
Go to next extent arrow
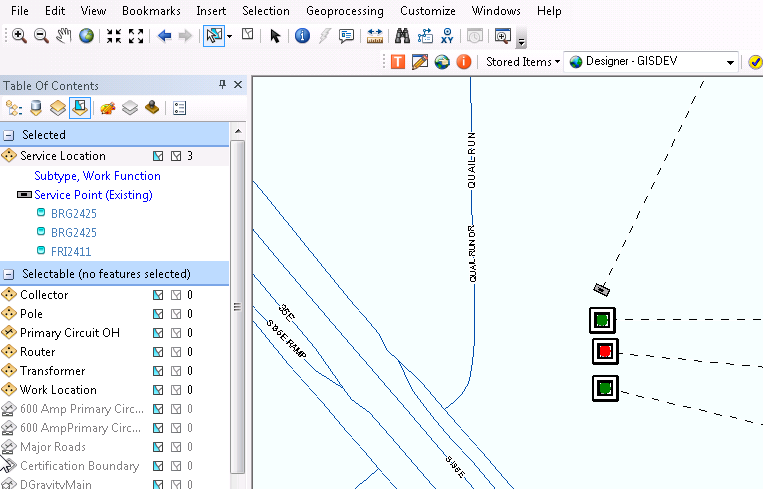click(185, 36)
